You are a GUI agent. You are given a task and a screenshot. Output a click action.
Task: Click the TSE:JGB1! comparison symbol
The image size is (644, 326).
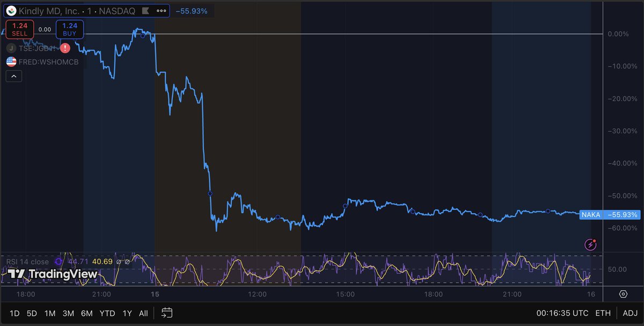[x=37, y=48]
